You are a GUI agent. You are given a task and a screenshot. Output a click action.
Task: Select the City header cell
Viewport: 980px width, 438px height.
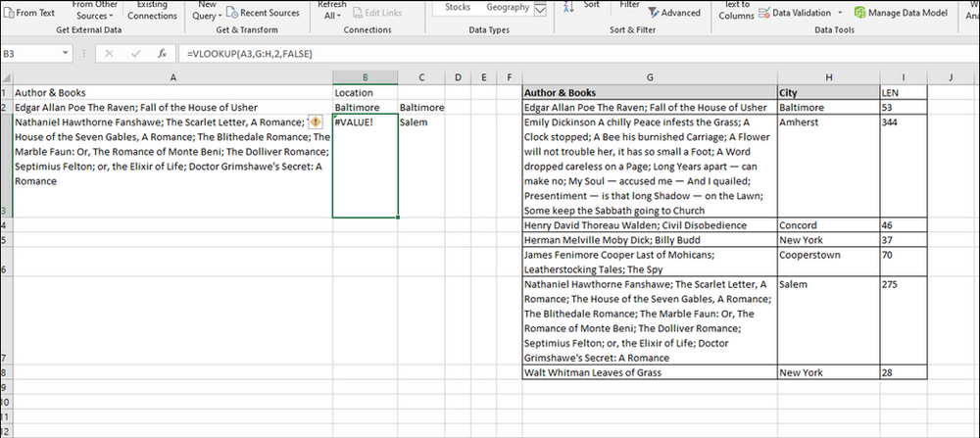[829, 92]
